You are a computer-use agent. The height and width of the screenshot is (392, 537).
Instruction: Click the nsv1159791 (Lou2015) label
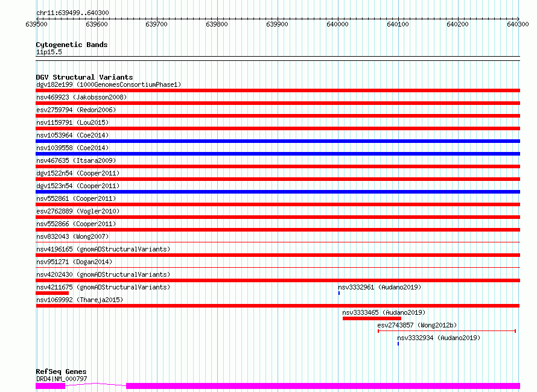[72, 122]
